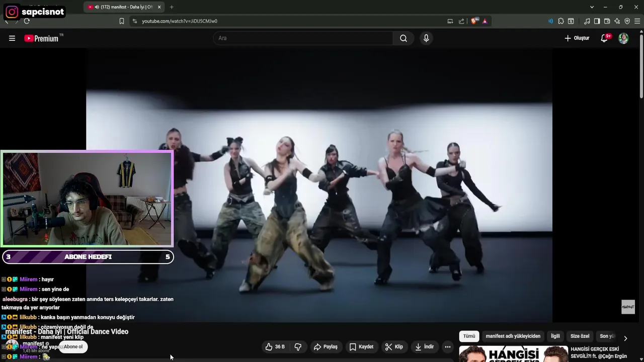This screenshot has width=644, height=362.
Task: Open the Brave VPN shield icon
Action: coord(627,21)
